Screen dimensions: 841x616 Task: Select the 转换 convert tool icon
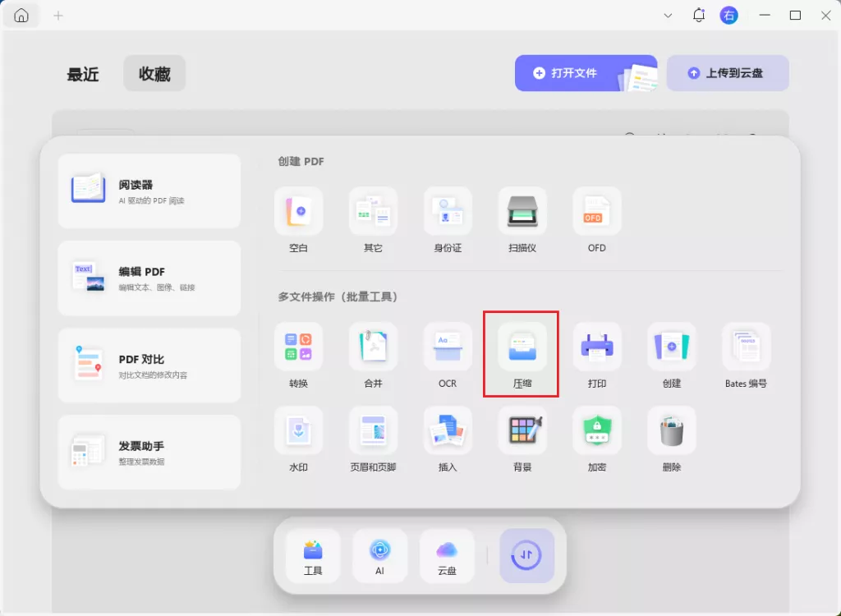(x=298, y=347)
